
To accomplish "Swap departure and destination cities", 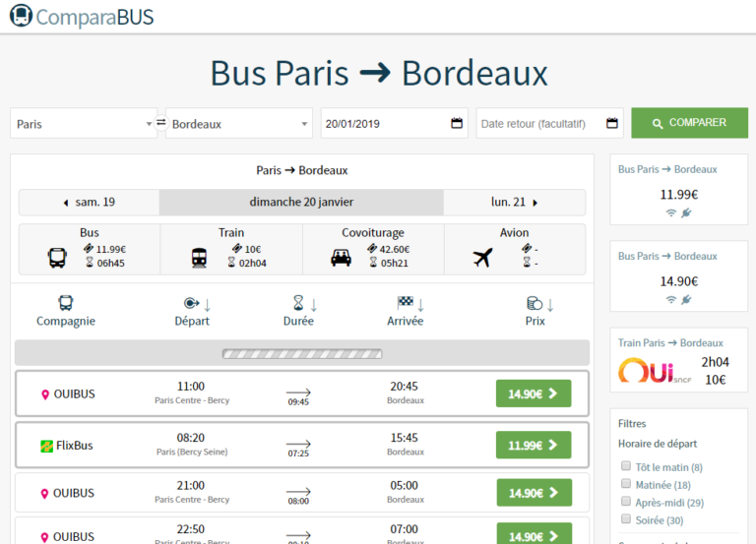I will [161, 123].
